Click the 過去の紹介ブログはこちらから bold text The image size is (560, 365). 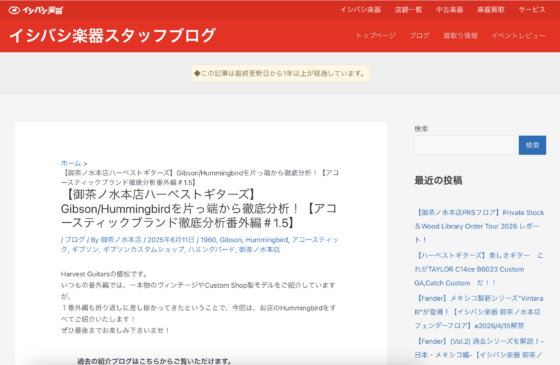(154, 361)
